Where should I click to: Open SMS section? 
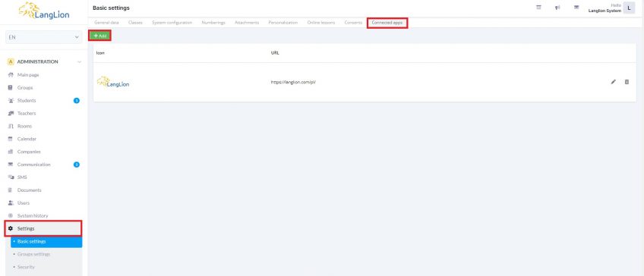tap(22, 177)
